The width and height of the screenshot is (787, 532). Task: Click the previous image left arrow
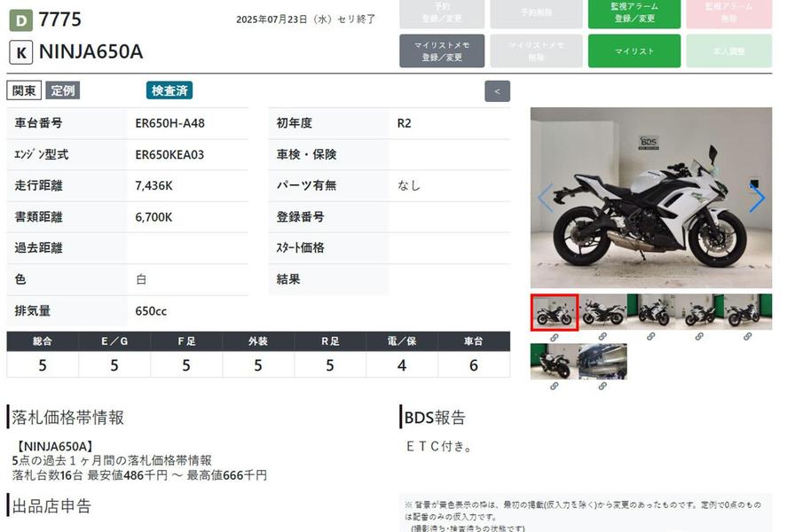click(545, 199)
